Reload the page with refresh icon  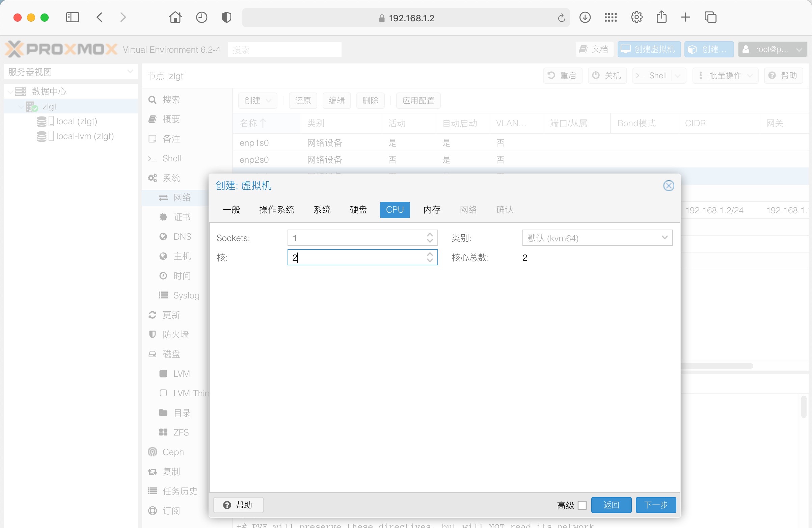[561, 18]
